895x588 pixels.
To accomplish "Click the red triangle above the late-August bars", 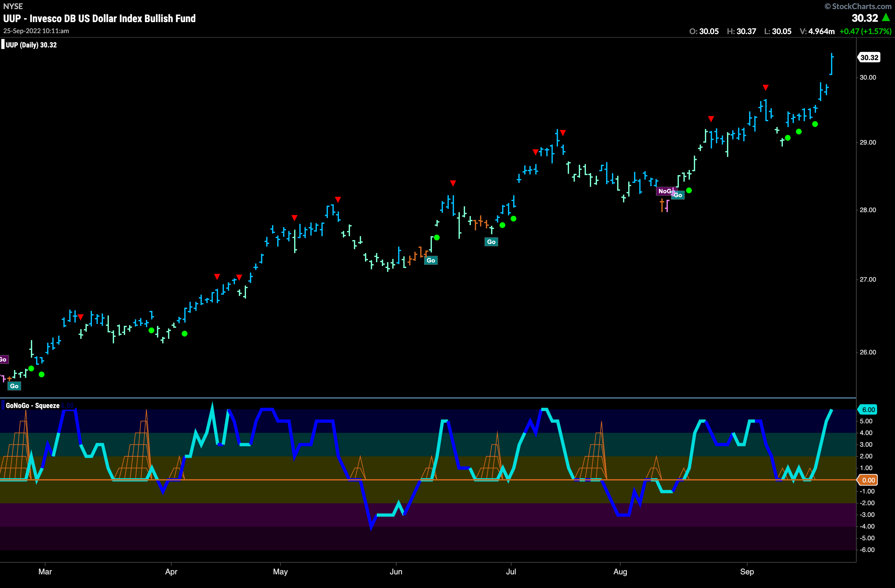I will point(711,119).
